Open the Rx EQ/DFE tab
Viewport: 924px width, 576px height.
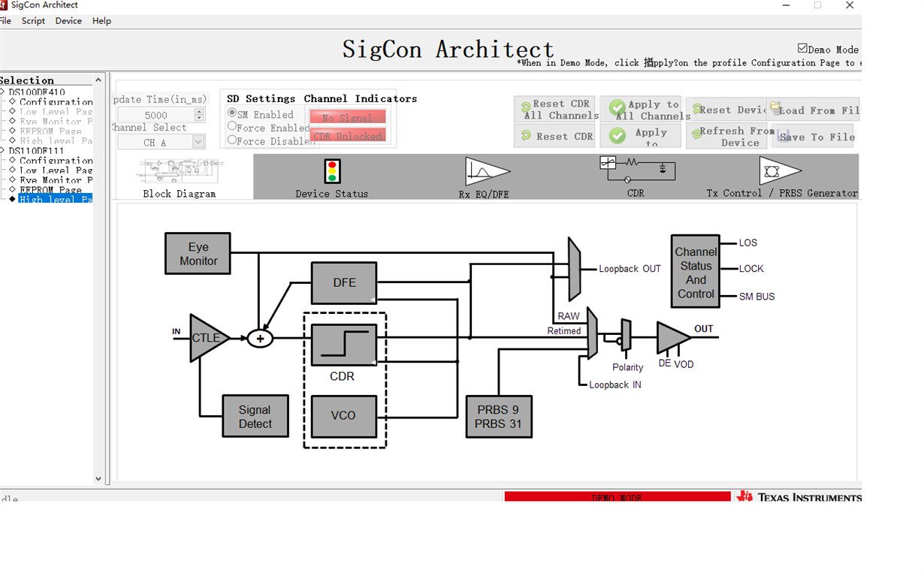pos(484,178)
